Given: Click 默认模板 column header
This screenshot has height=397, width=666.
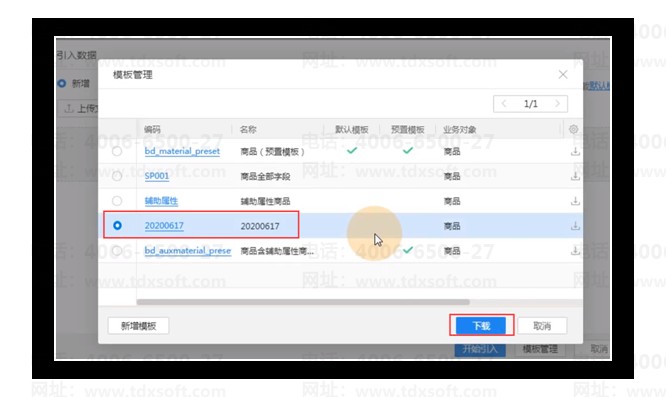Looking at the screenshot, I should pos(351,130).
